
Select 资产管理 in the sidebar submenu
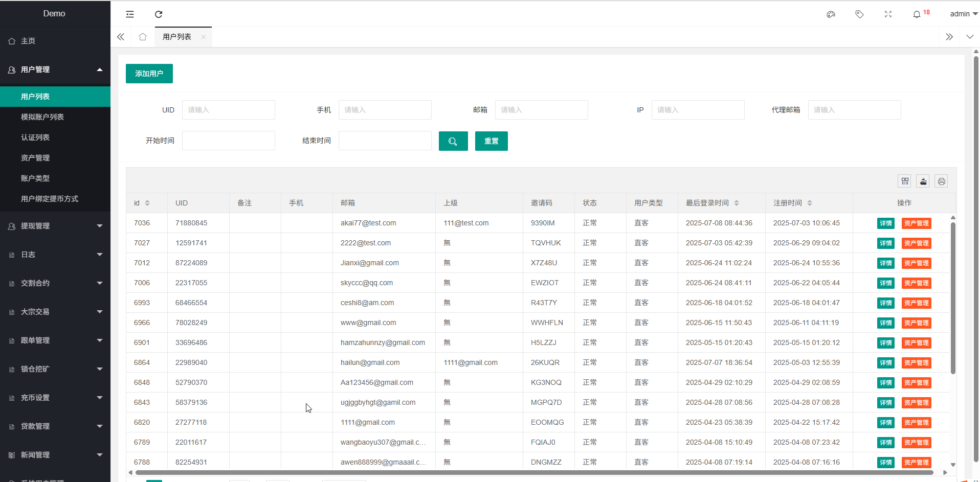click(35, 158)
